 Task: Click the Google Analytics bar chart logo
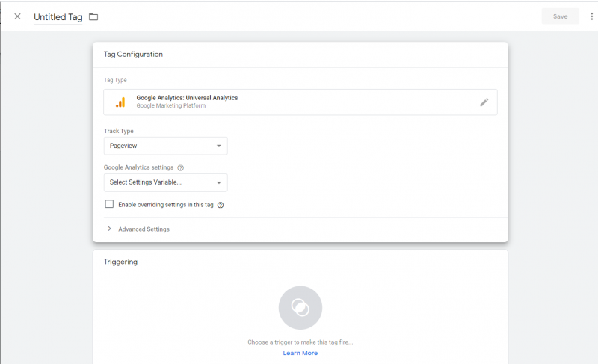(x=120, y=102)
